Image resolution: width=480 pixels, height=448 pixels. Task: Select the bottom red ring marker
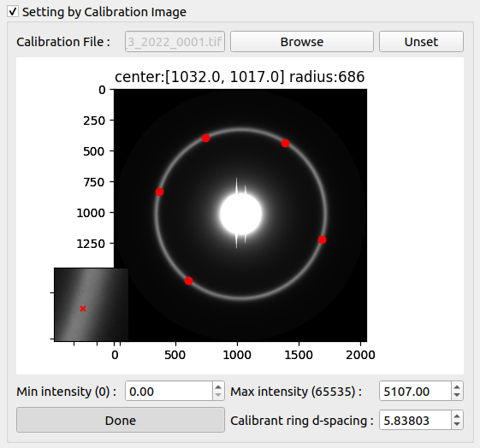point(188,280)
